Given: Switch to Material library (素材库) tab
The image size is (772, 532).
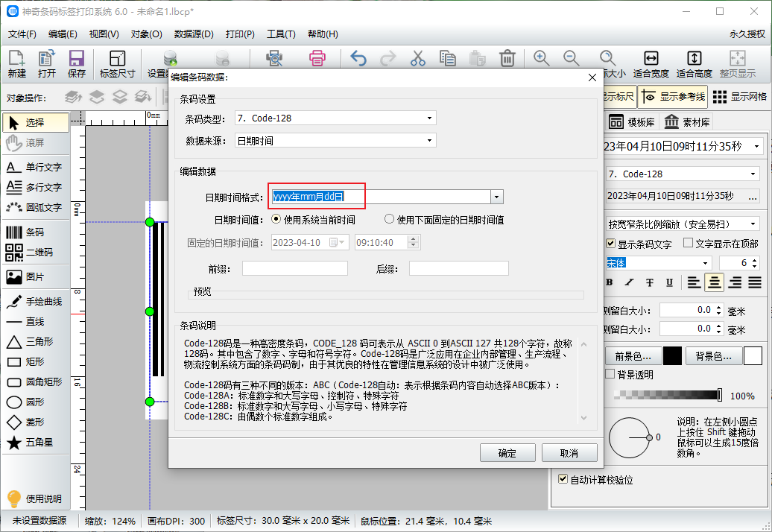Looking at the screenshot, I should 687,122.
